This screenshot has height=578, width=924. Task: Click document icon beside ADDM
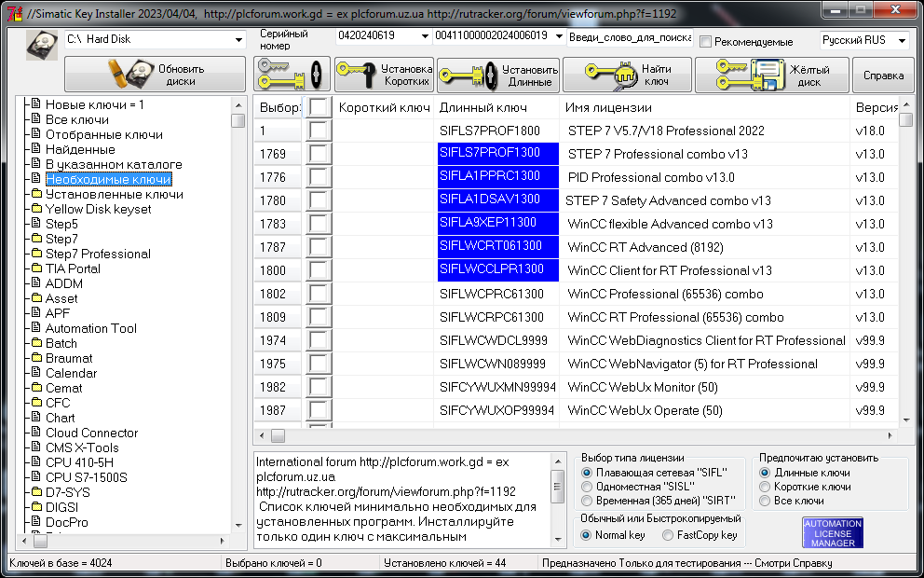(x=36, y=282)
